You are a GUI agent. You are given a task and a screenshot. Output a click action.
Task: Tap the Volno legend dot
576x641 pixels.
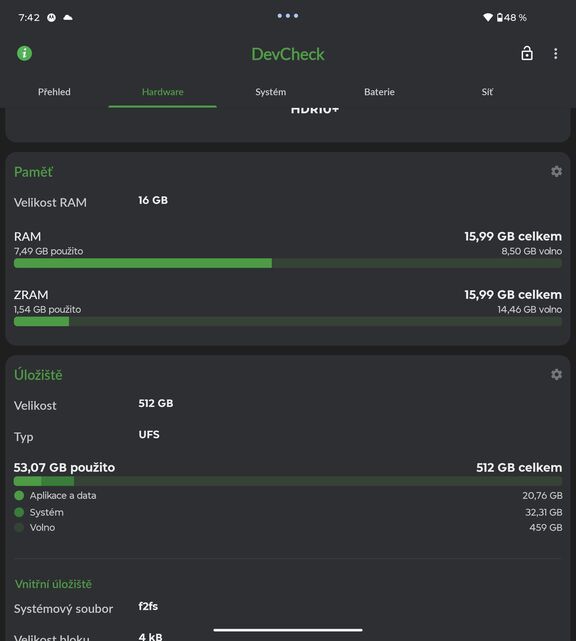coord(19,527)
